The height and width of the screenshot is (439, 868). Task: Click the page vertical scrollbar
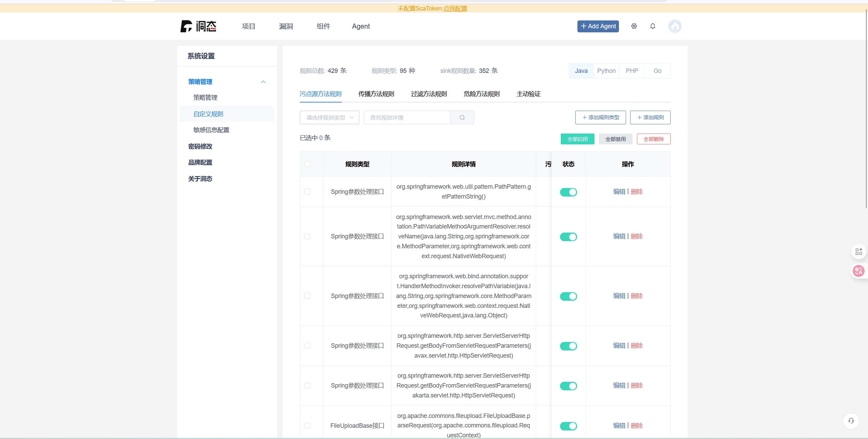(866, 109)
